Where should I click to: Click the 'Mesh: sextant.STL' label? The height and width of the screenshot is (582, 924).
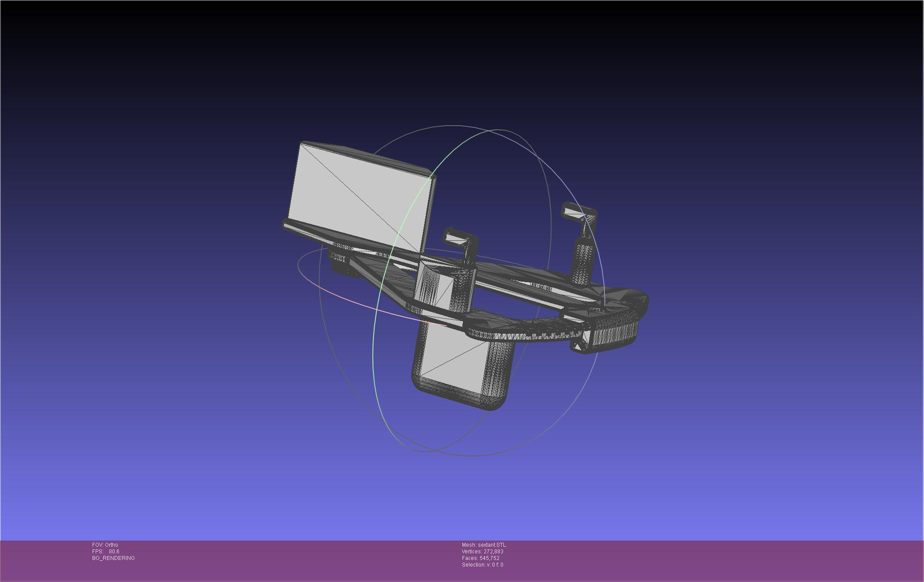pyautogui.click(x=484, y=545)
